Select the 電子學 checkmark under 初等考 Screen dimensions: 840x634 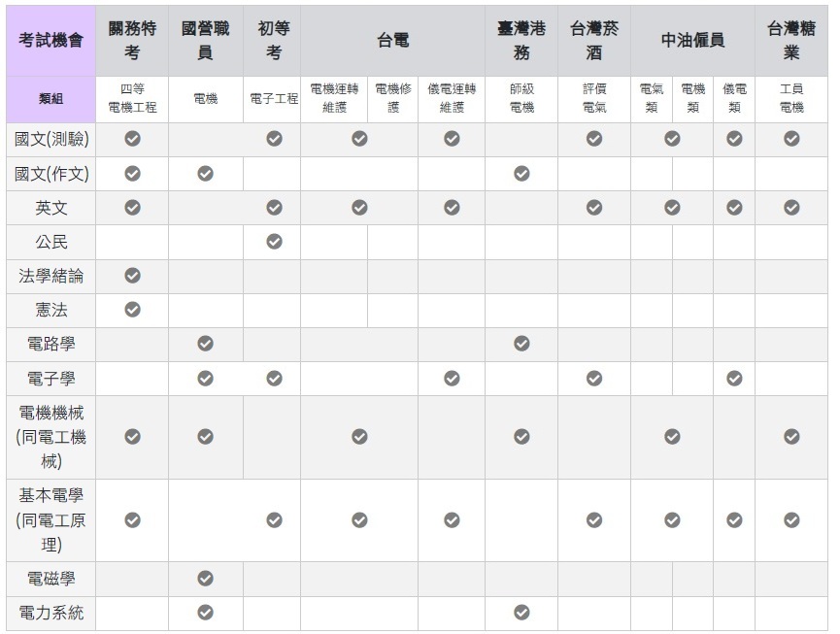click(x=274, y=379)
